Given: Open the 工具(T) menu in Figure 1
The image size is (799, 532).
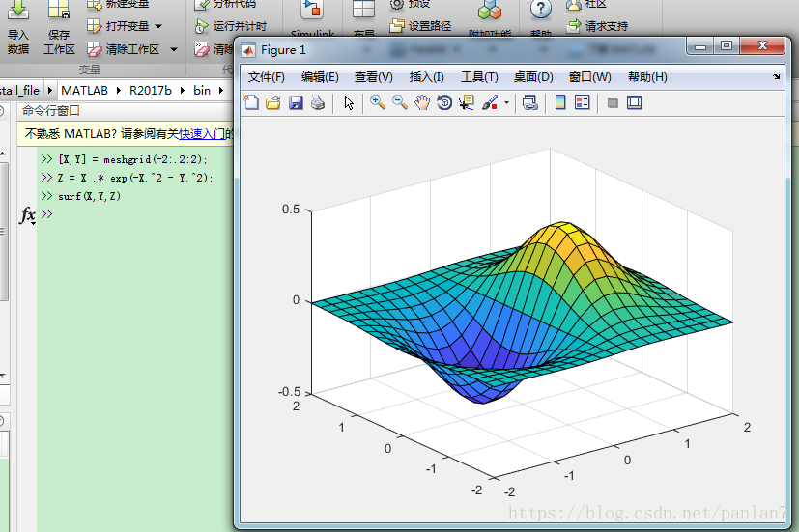Looking at the screenshot, I should 479,77.
